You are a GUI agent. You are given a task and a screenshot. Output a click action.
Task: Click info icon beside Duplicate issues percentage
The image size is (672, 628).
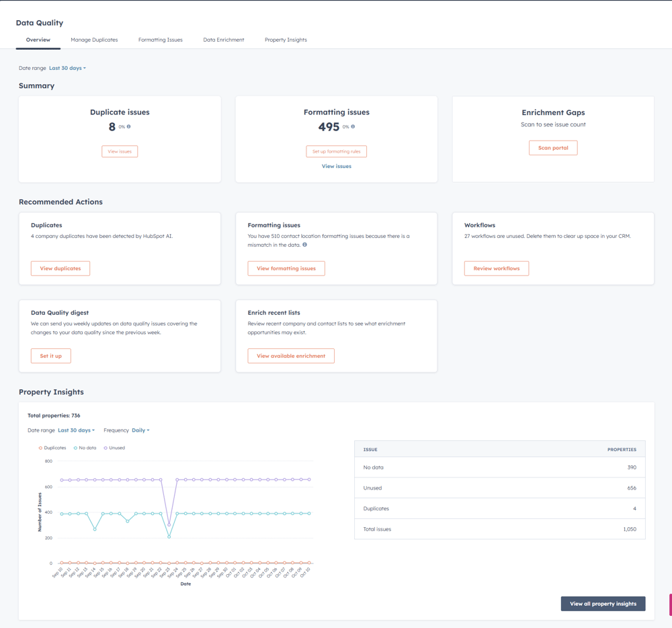129,126
